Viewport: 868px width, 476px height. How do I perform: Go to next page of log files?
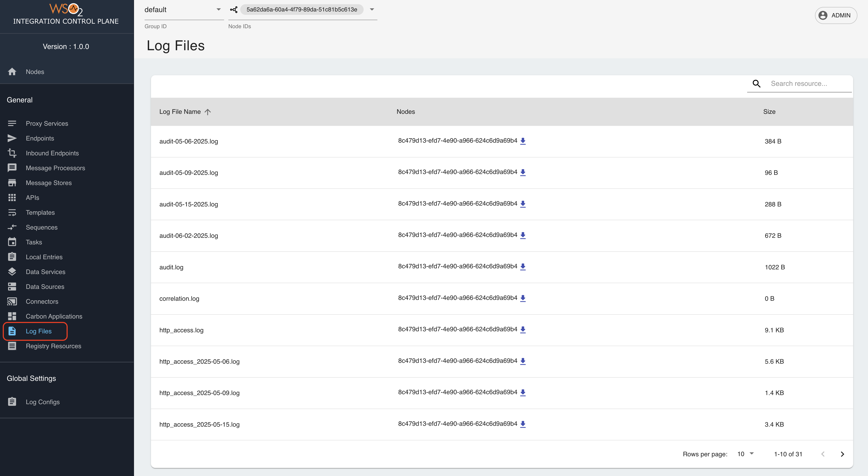(842, 454)
